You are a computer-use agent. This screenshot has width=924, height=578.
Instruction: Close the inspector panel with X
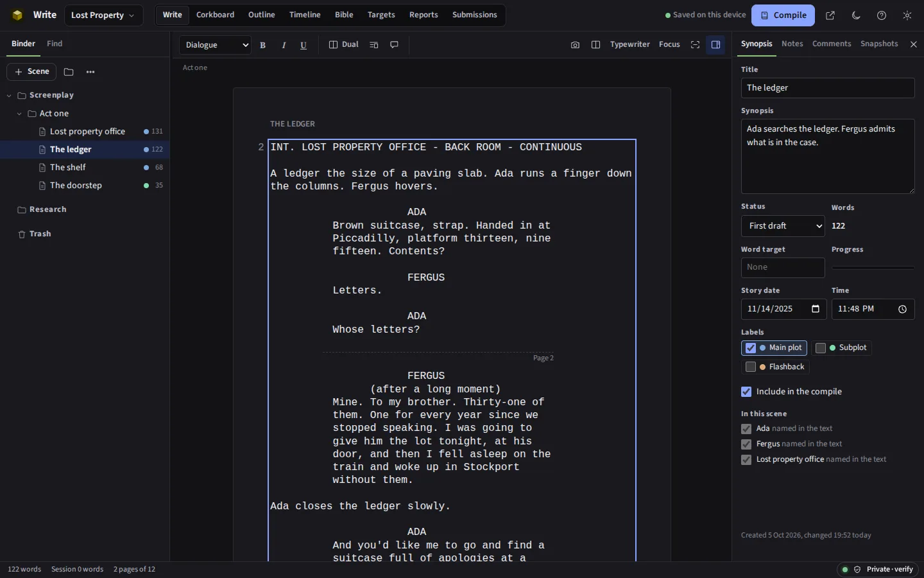coord(914,44)
